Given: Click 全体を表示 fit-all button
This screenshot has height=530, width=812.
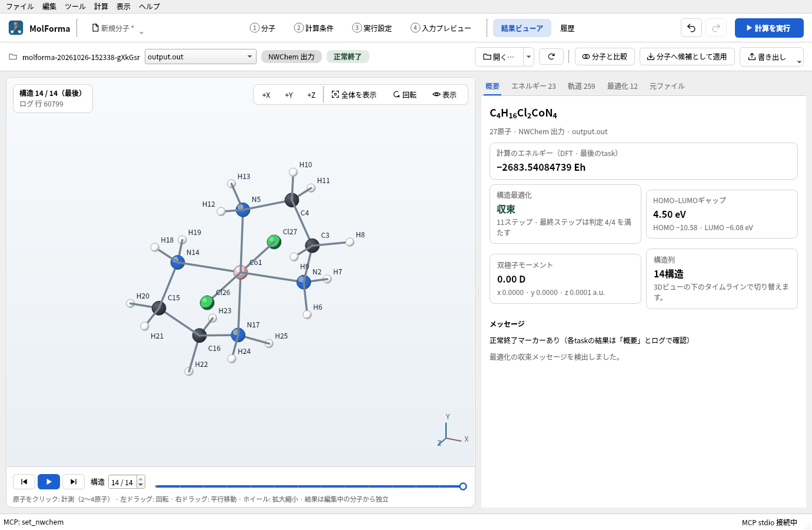Looking at the screenshot, I should [354, 95].
